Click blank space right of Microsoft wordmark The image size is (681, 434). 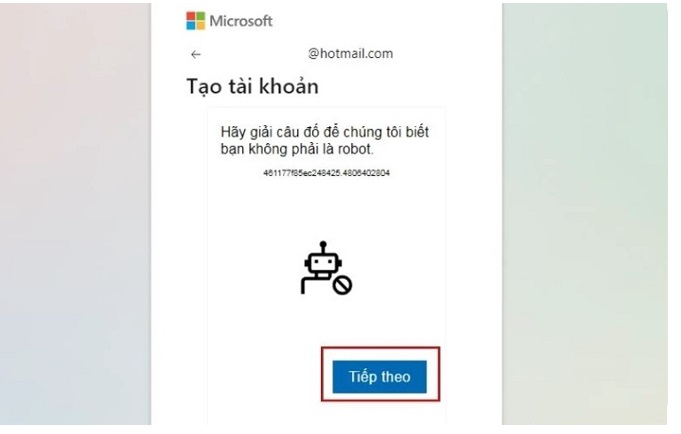point(380,21)
